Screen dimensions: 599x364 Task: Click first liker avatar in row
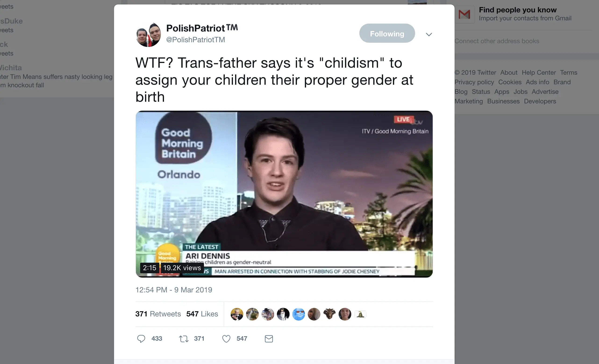[236, 314]
